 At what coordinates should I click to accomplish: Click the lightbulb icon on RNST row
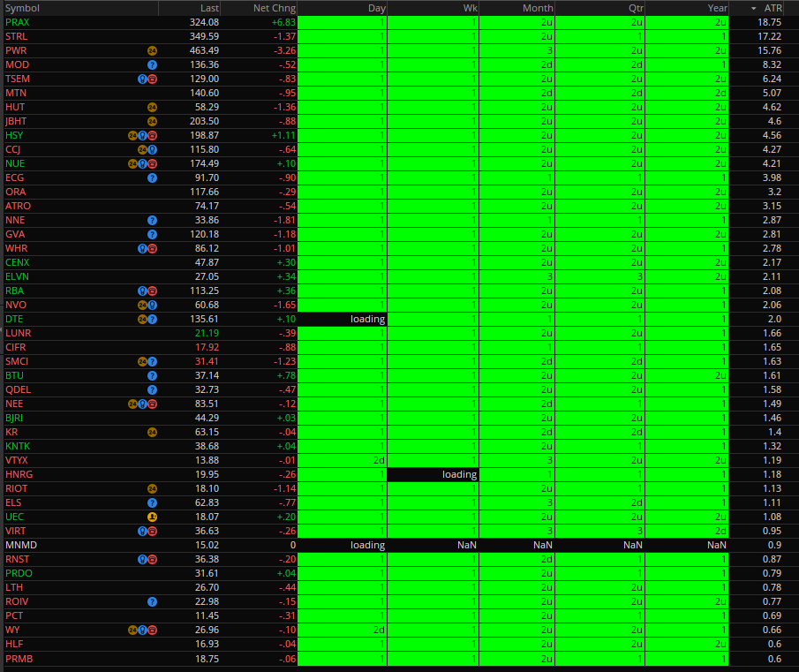pos(143,559)
